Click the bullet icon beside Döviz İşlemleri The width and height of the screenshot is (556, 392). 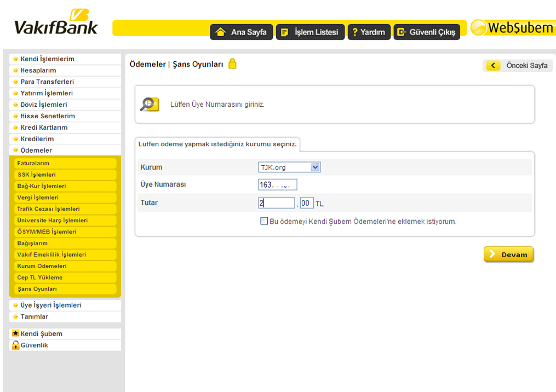(15, 105)
